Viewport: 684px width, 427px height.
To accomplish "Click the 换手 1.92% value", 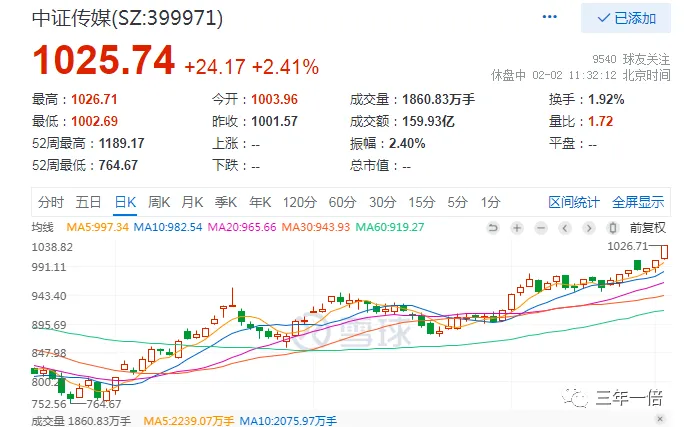I will coord(606,99).
